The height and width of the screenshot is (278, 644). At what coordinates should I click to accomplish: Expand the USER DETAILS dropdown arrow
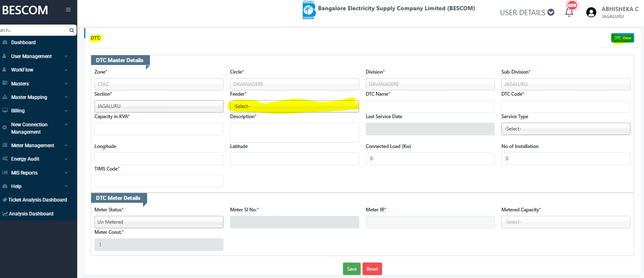click(x=551, y=12)
